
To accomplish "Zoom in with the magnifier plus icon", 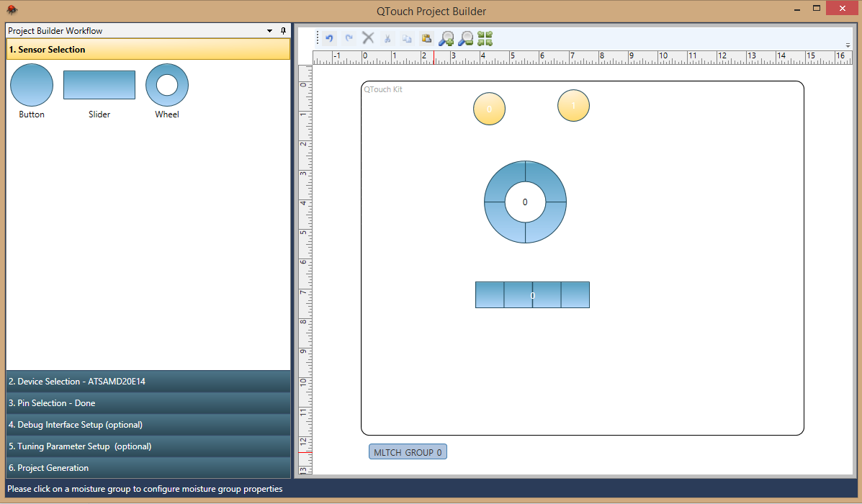I will pos(446,38).
